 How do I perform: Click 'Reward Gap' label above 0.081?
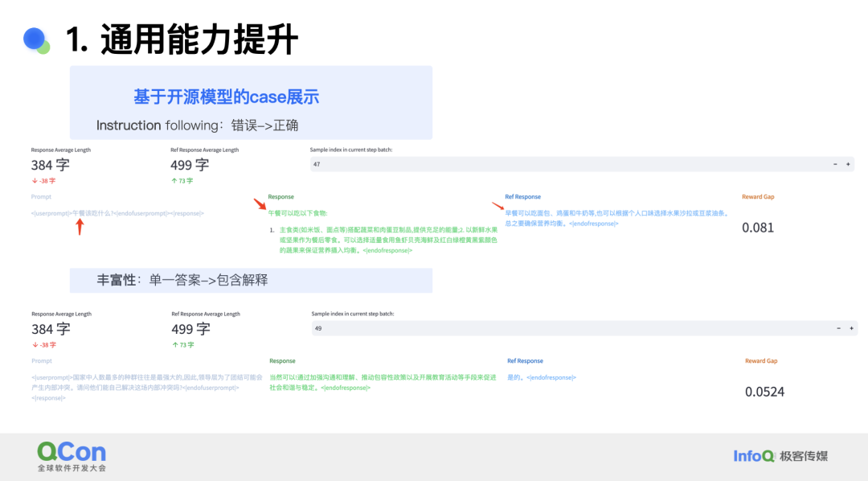pyautogui.click(x=758, y=197)
